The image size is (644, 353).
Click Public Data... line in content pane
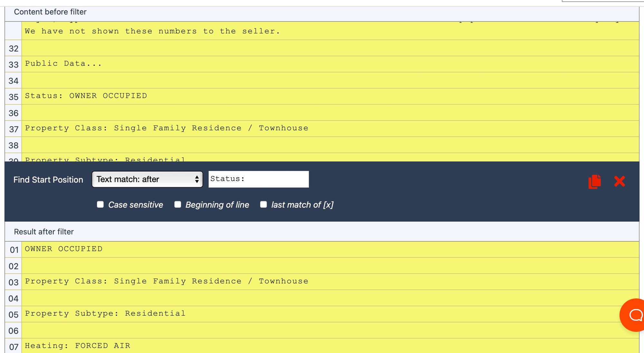point(63,64)
